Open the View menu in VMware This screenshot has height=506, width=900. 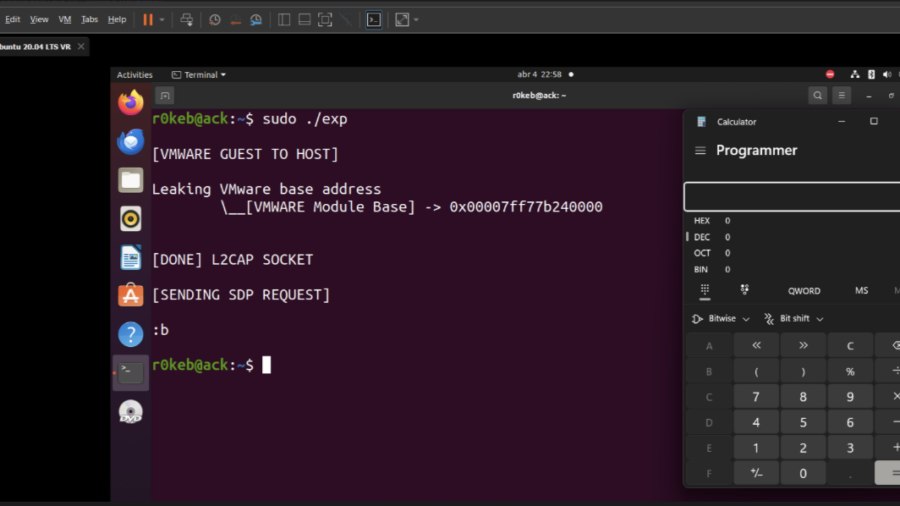39,20
